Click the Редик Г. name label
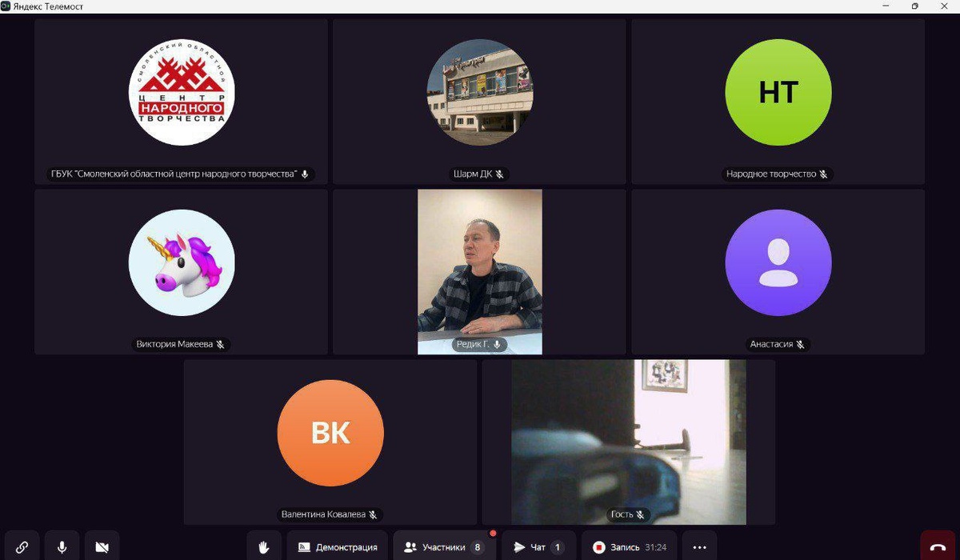Image resolution: width=960 pixels, height=560 pixels. [478, 344]
